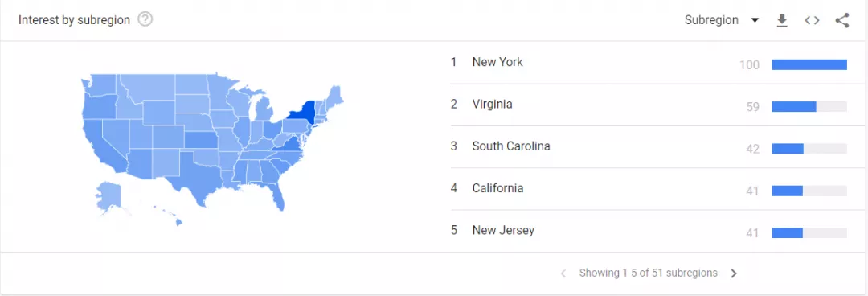Click New York's interest bar showing 100
868x296 pixels.
coord(809,65)
